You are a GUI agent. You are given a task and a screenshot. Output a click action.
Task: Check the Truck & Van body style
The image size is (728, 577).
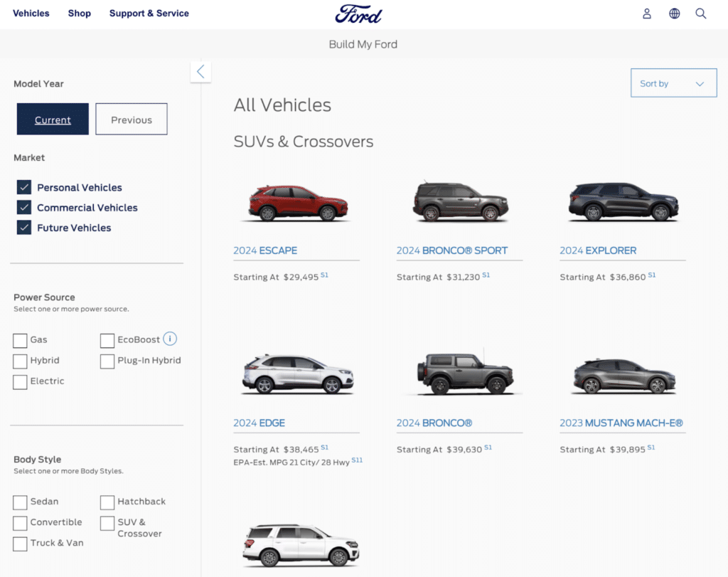[x=20, y=543]
